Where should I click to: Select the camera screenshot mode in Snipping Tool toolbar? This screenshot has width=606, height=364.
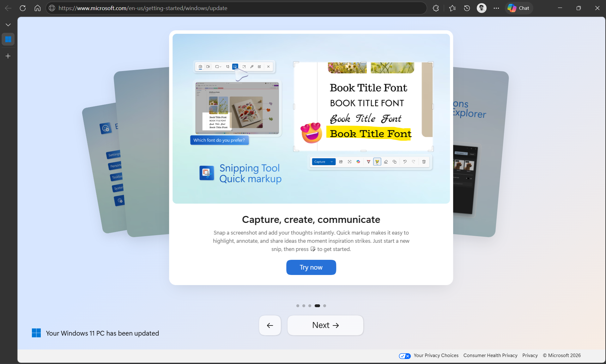(x=200, y=67)
